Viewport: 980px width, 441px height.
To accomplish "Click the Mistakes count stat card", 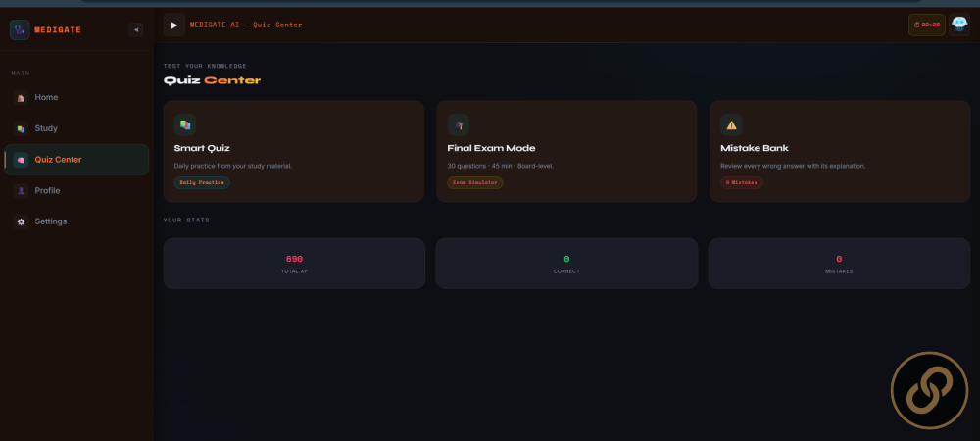I will tap(839, 264).
